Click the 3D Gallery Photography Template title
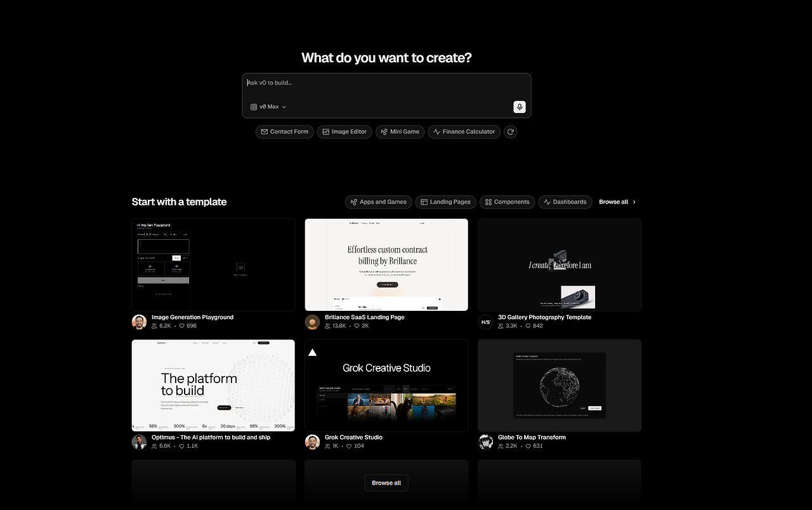812x510 pixels. click(544, 317)
